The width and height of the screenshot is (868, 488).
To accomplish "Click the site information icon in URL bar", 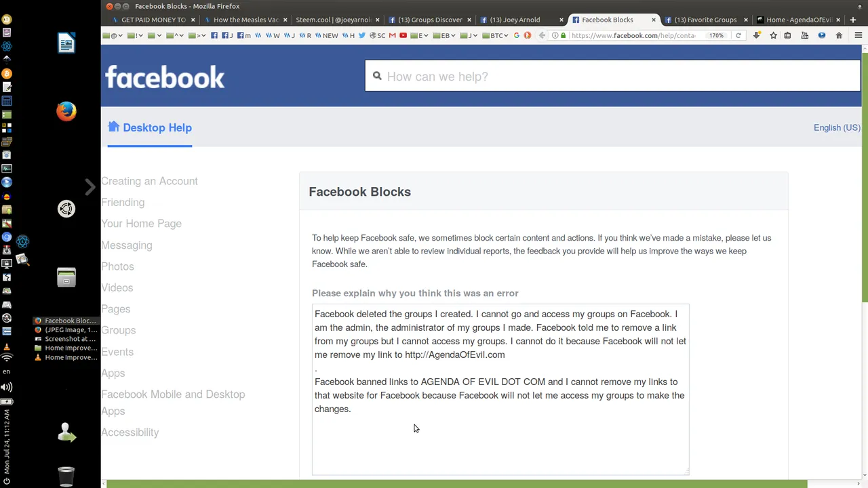I will [x=555, y=35].
